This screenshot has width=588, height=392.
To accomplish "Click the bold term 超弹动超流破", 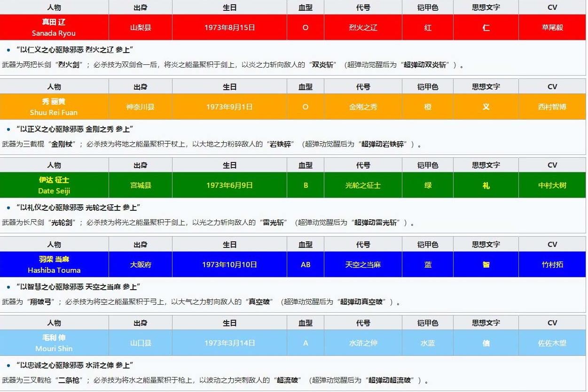I will pos(390,381).
